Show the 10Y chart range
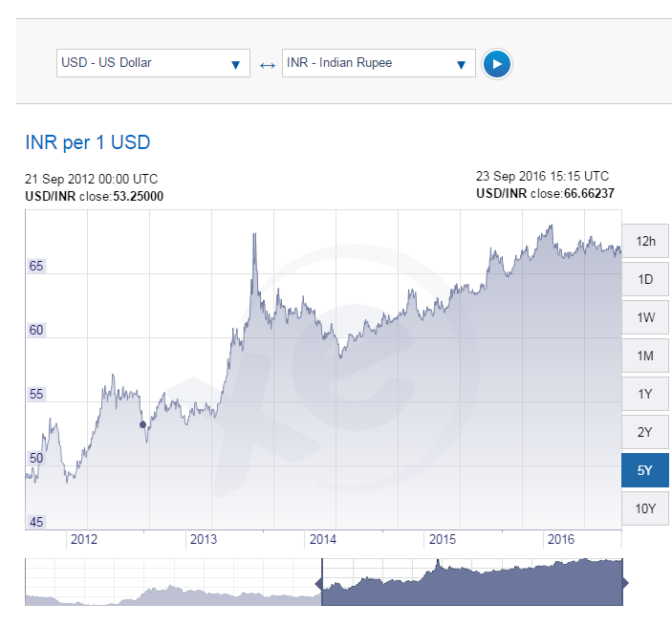Viewport: 672px width, 626px height. coord(645,508)
